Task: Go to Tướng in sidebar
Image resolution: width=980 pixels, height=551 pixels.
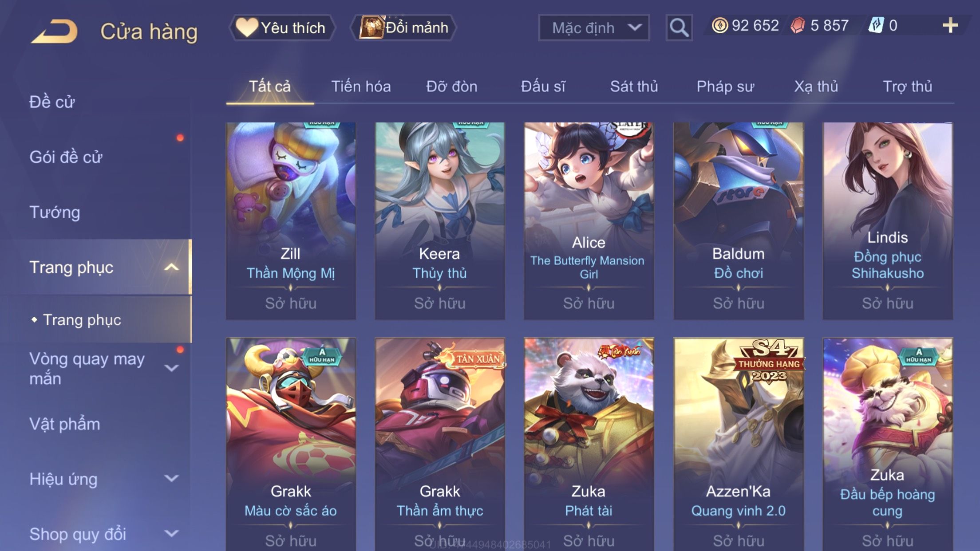Action: [x=55, y=212]
